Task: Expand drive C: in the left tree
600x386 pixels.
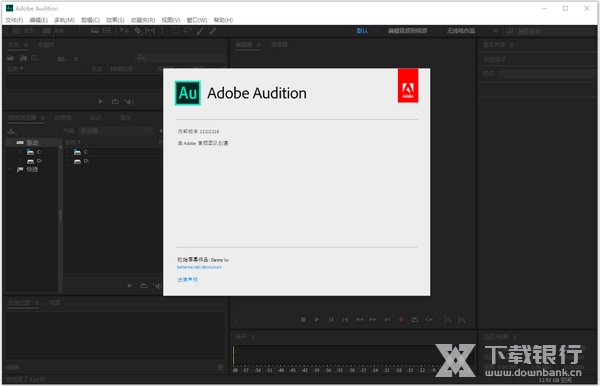Action: point(20,152)
